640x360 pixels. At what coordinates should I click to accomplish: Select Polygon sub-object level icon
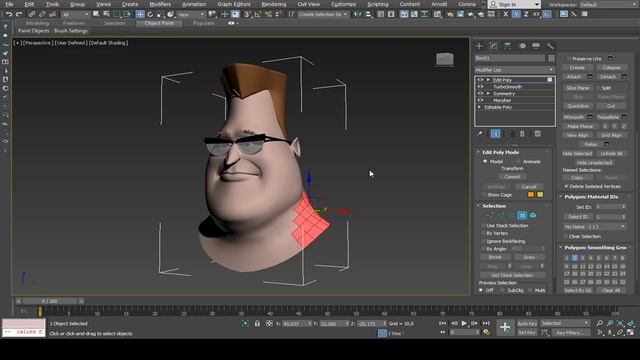(x=522, y=215)
